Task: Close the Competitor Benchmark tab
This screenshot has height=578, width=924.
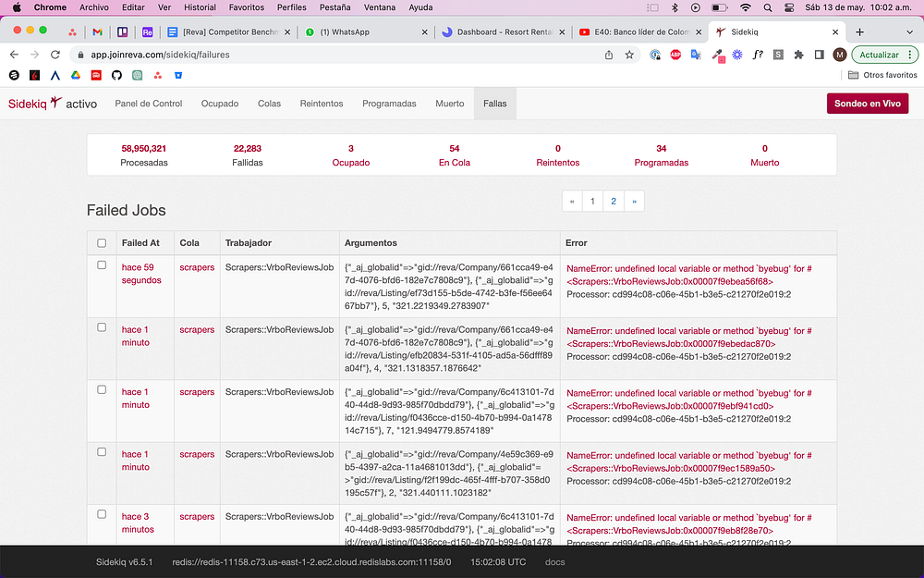Action: [287, 32]
